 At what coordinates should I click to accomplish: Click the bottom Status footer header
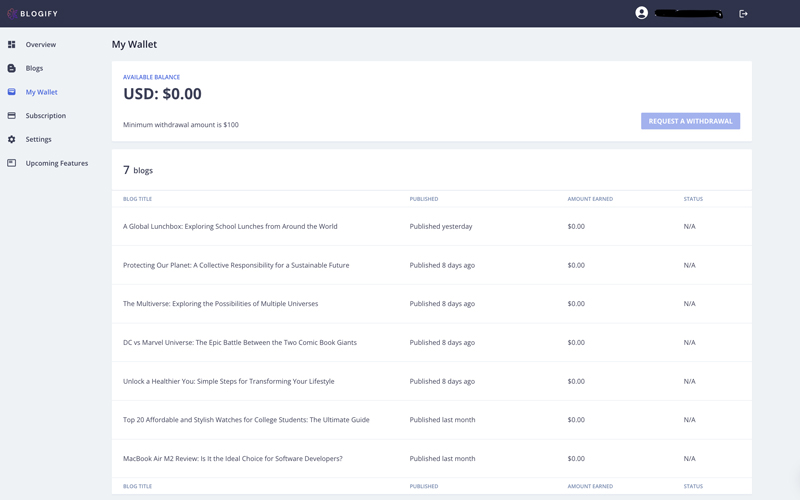(x=693, y=486)
